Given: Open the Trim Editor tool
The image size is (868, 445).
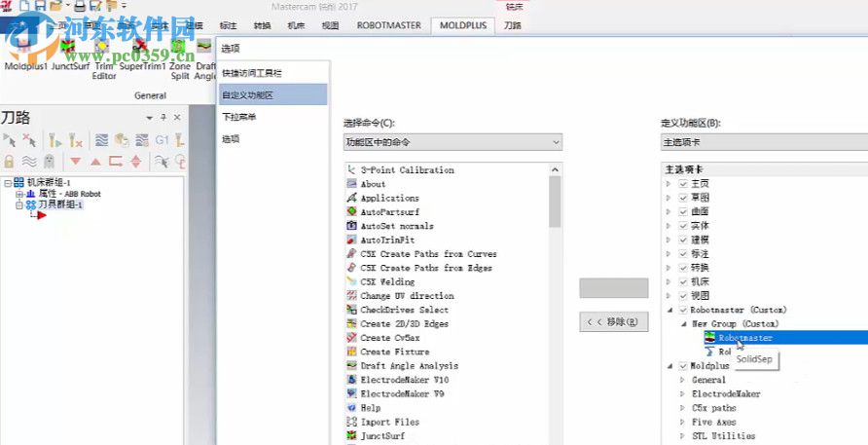Looking at the screenshot, I should point(104,57).
